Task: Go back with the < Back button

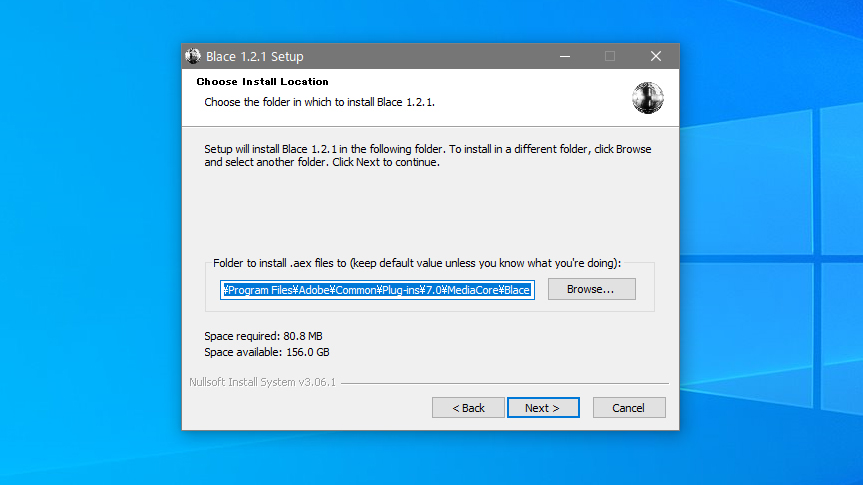Action: point(468,408)
